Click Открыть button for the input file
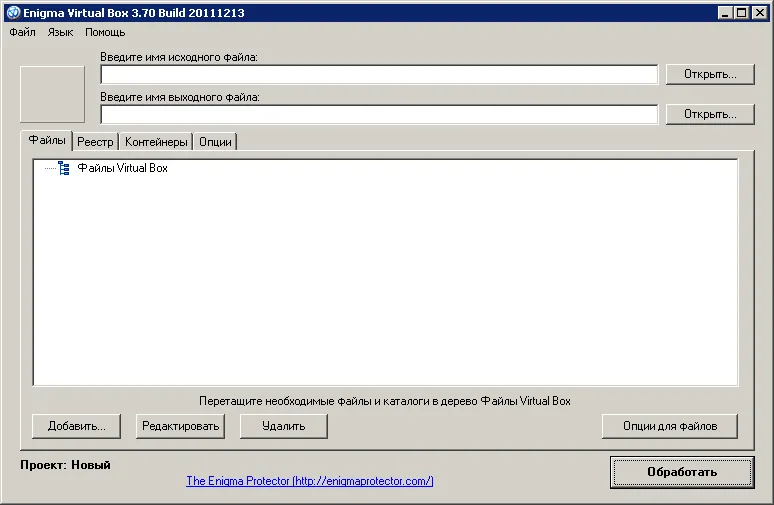 click(710, 75)
